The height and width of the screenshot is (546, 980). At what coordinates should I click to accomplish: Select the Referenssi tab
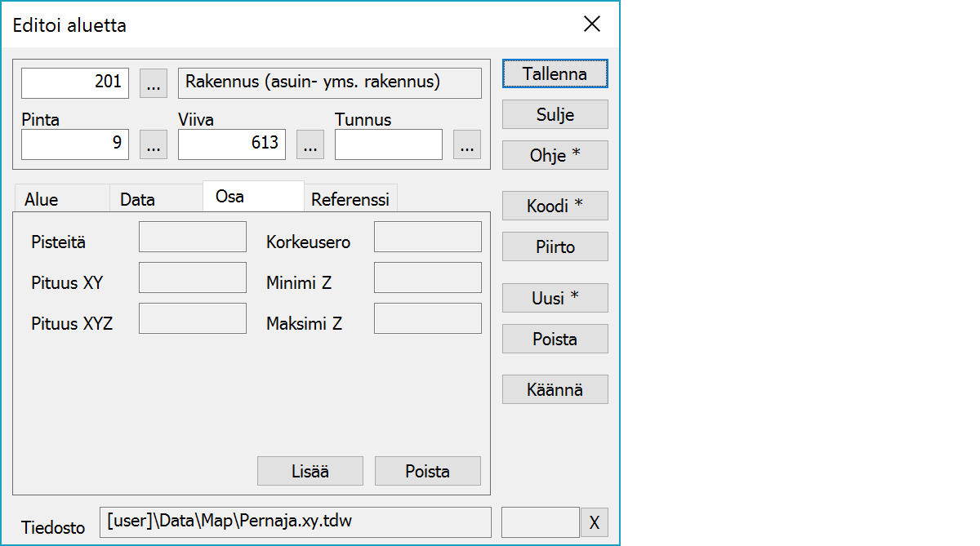[350, 199]
